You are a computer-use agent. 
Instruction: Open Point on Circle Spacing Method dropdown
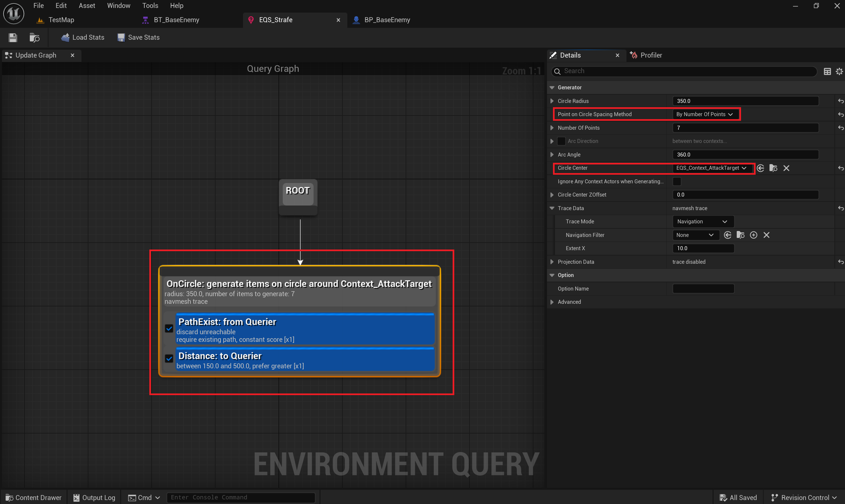704,114
